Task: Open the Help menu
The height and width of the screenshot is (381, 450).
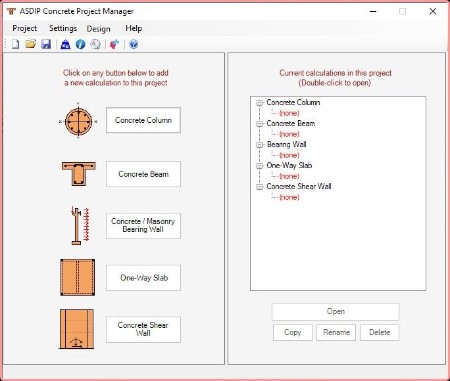Action: [x=134, y=28]
